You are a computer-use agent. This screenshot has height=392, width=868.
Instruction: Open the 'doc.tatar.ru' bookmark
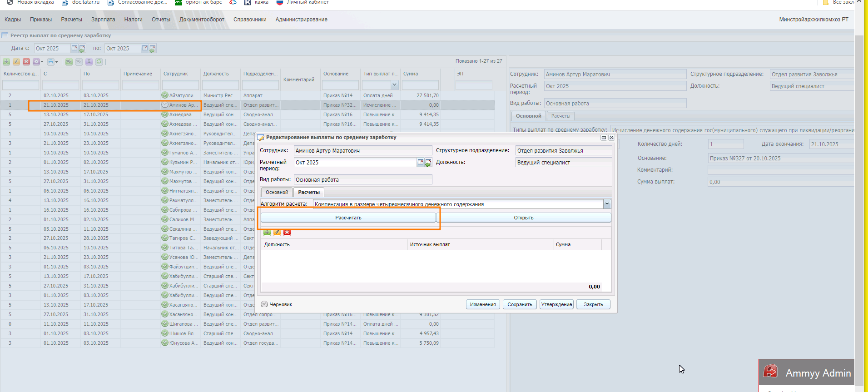(81, 2)
